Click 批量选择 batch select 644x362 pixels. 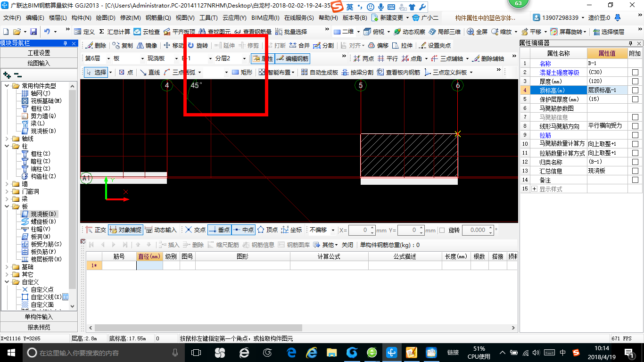[x=291, y=32]
